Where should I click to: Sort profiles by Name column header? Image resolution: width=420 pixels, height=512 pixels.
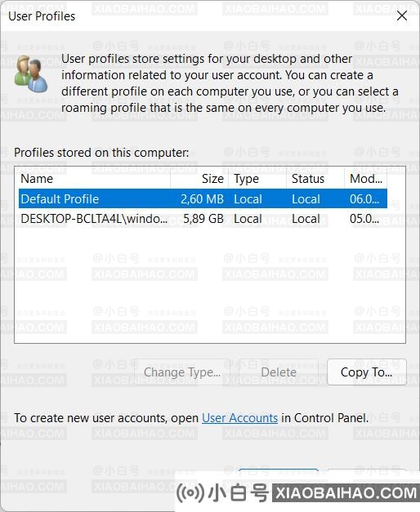tap(95, 179)
